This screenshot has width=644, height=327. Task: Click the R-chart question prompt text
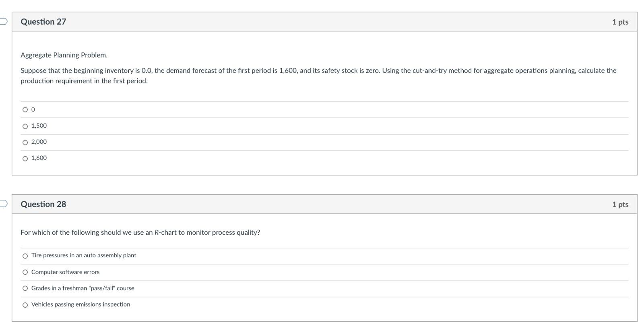click(x=140, y=232)
